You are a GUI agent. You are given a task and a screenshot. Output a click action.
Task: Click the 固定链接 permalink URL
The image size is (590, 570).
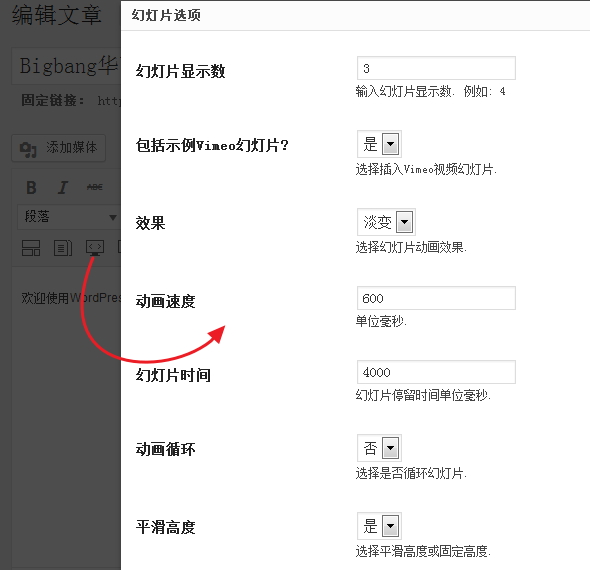click(109, 101)
